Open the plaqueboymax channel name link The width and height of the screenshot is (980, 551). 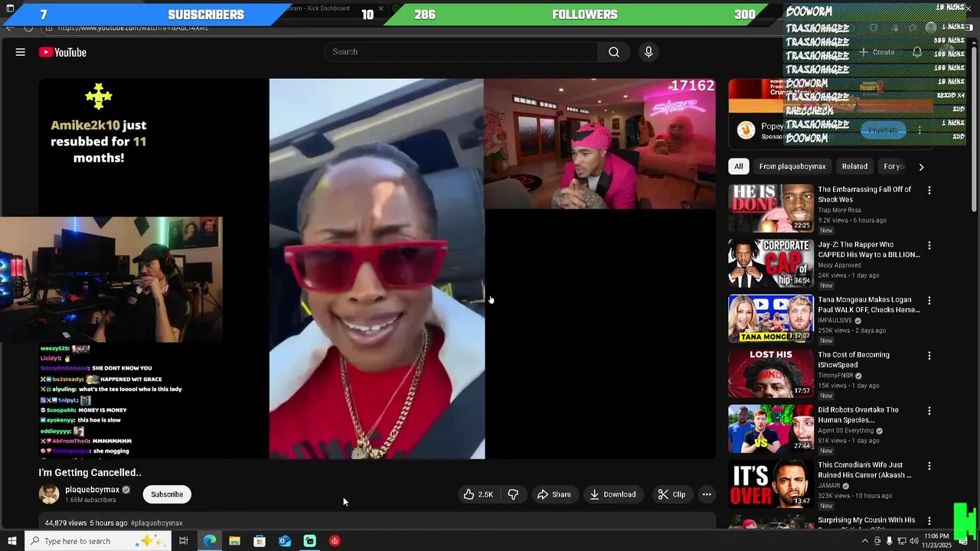pyautogui.click(x=92, y=490)
